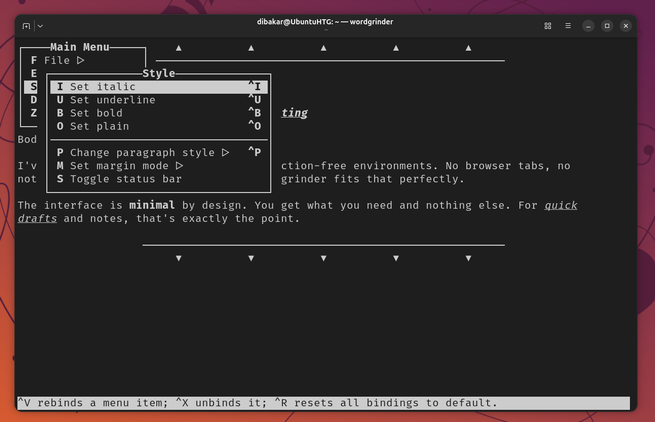Click the window title dibakar@UbuntuHTG wordgrinder
This screenshot has width=655, height=422.
(x=325, y=22)
